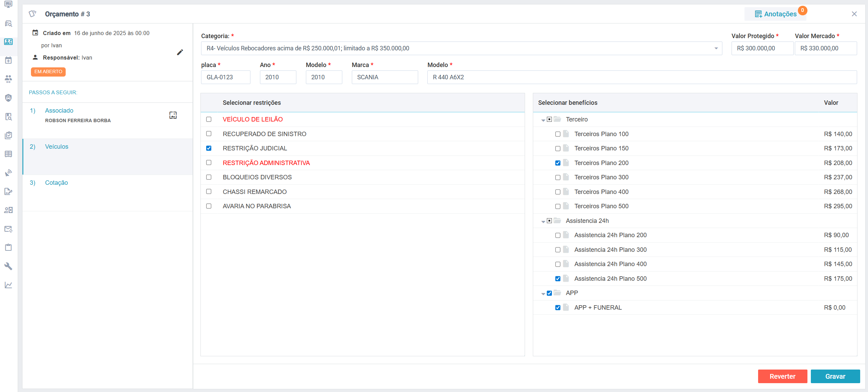Click the Gravar button
This screenshot has width=868, height=392.
[835, 376]
